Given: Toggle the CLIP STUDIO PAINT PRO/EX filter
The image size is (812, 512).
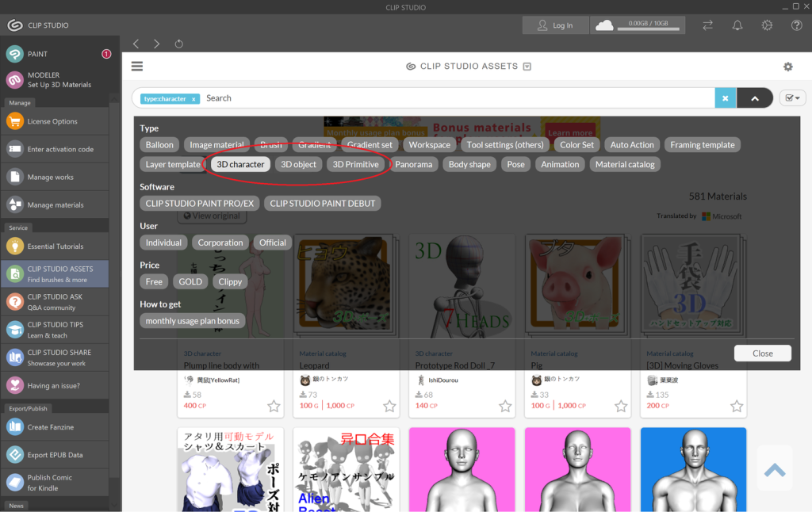Looking at the screenshot, I should [x=199, y=204].
